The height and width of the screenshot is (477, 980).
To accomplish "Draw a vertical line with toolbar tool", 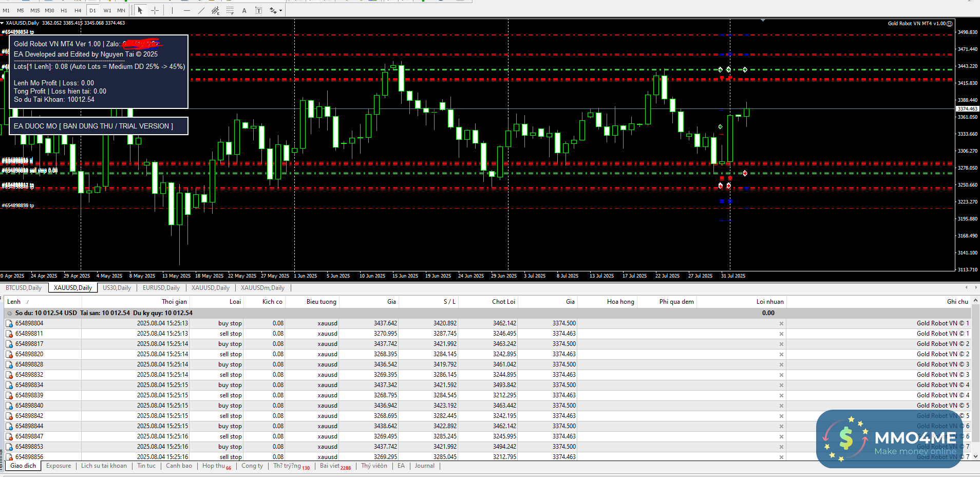I will tap(172, 10).
